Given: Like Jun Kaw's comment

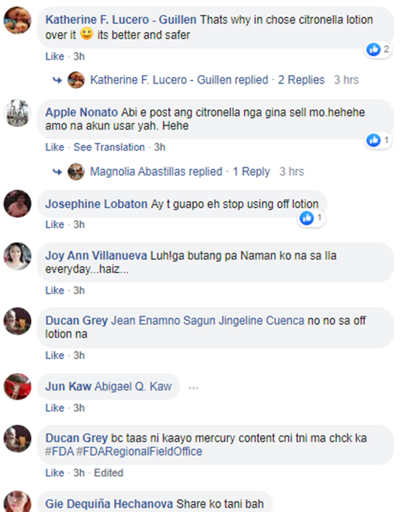Looking at the screenshot, I should click(x=54, y=408).
